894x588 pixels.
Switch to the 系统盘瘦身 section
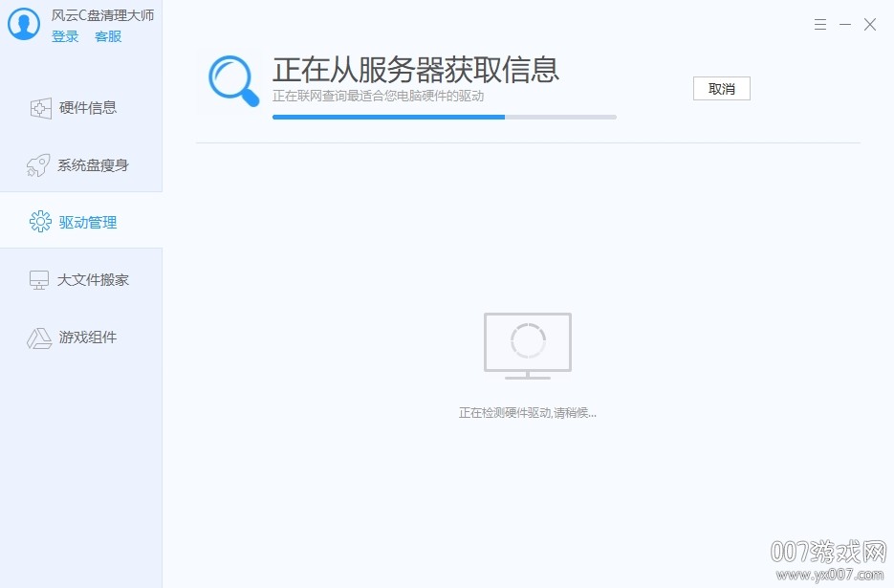pyautogui.click(x=93, y=164)
